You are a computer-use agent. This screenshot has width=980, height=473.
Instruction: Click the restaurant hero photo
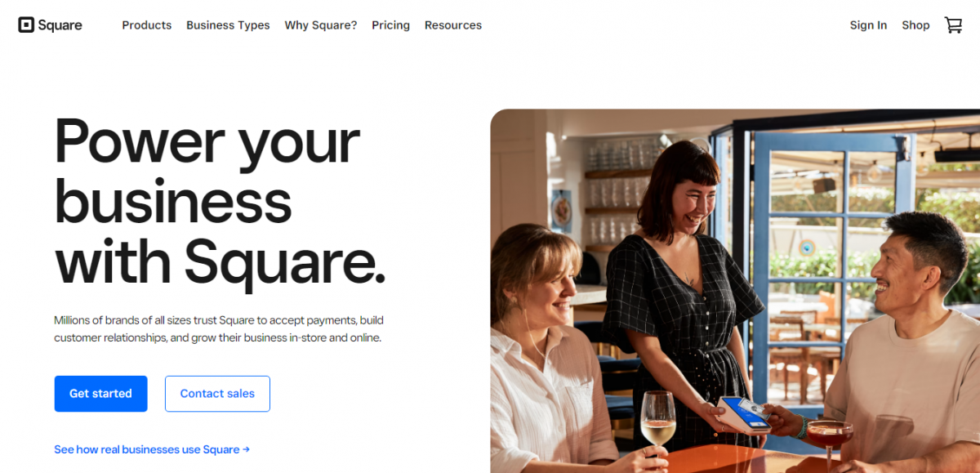click(735, 291)
